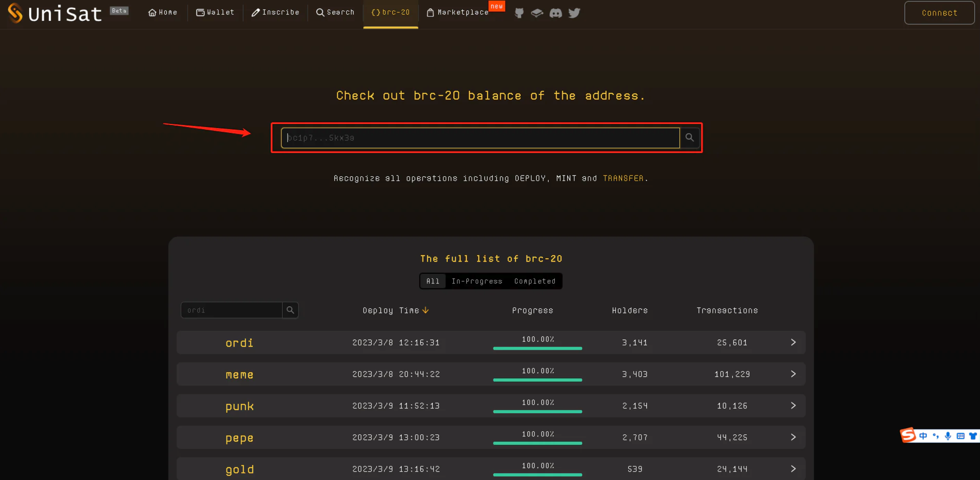This screenshot has height=480, width=980.
Task: Toggle Deploy Time sort arrow
Action: tap(426, 310)
